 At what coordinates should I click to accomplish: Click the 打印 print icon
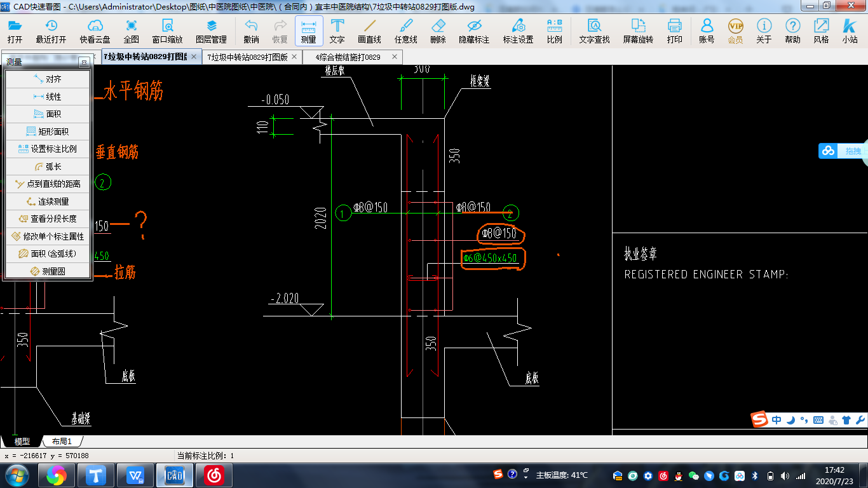click(674, 31)
